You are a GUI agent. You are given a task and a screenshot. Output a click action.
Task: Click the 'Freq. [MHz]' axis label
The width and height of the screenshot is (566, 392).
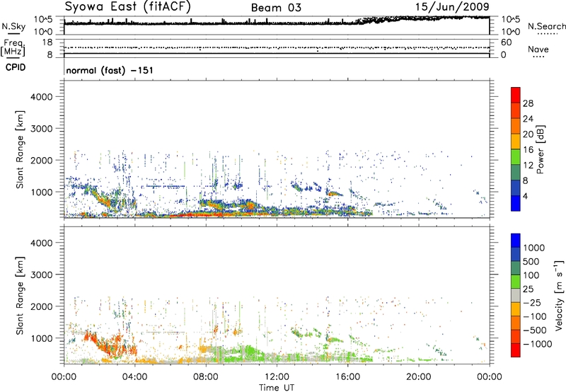click(13, 47)
